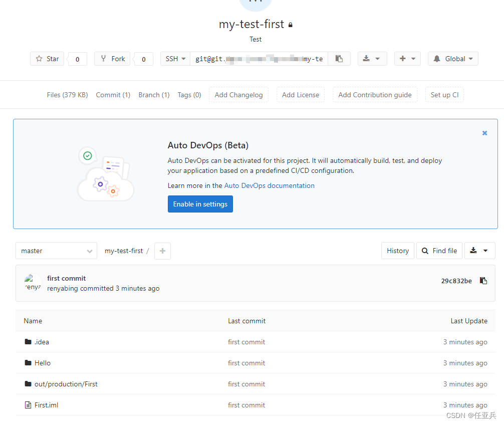Viewport: 504px width, 424px height.
Task: Open Tags (0) tab
Action: 189,95
